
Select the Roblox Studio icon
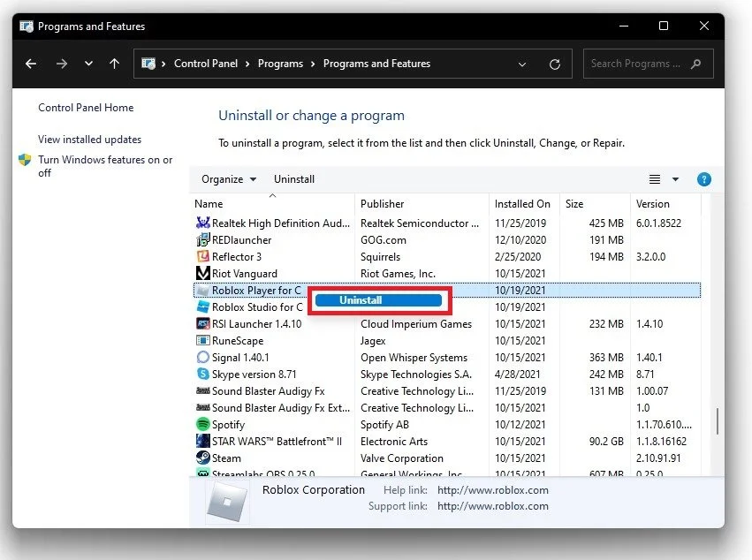tap(203, 306)
